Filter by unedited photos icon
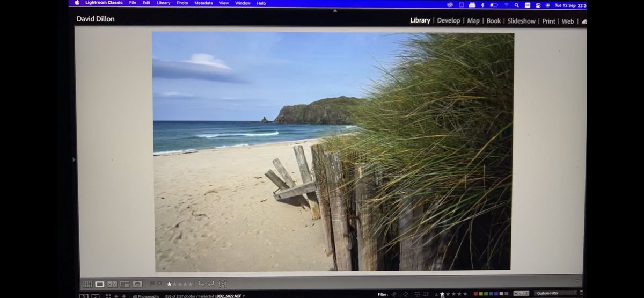The height and width of the screenshot is (298, 644). [x=426, y=294]
